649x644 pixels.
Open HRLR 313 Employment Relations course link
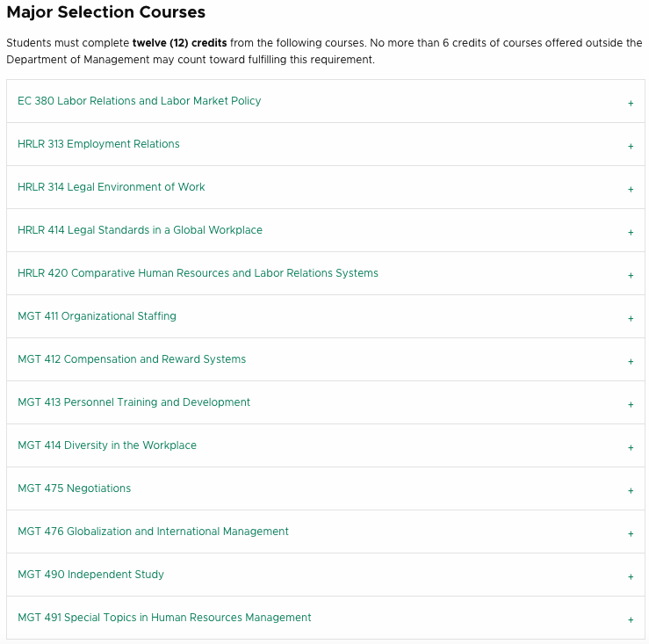[x=98, y=144]
